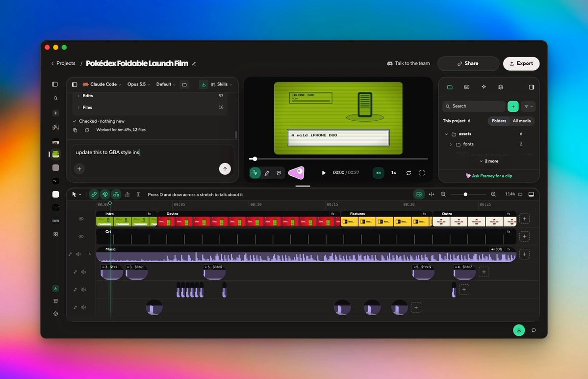
Task: Click Talk to the team link
Action: (x=409, y=63)
